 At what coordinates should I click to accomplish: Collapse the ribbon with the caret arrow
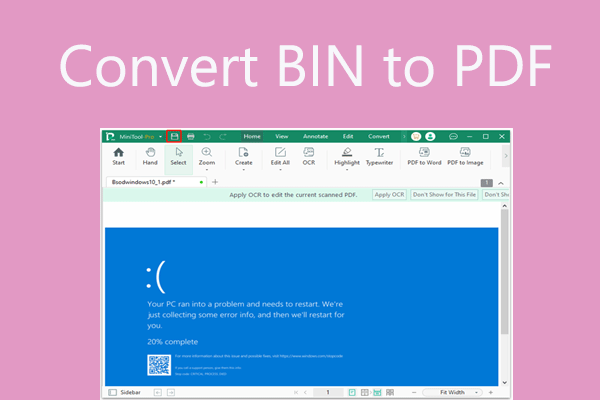click(501, 183)
